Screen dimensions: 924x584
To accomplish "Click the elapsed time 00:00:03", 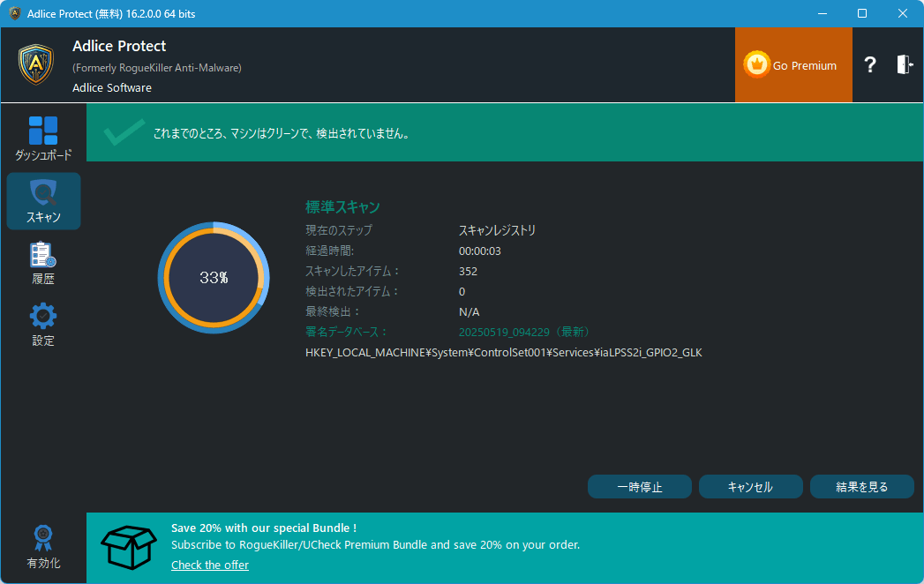I will [x=480, y=251].
